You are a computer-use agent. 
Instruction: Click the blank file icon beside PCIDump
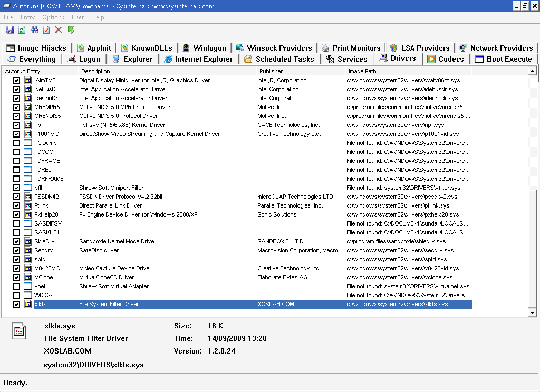(28, 143)
